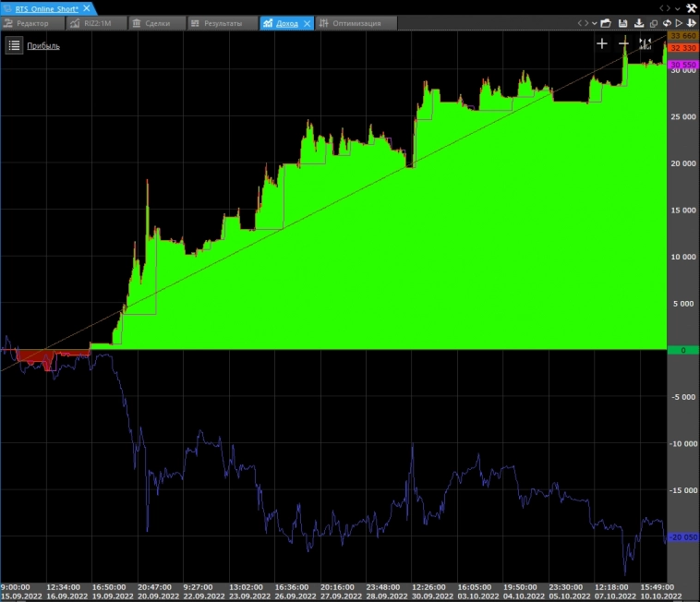Open the chart legend list icon
The height and width of the screenshot is (602, 700).
[14, 45]
